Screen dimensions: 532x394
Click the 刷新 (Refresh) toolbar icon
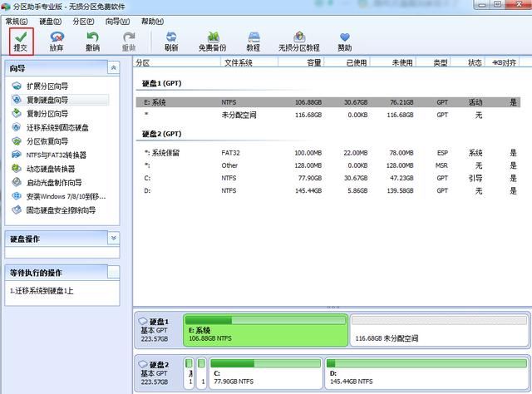tap(170, 41)
